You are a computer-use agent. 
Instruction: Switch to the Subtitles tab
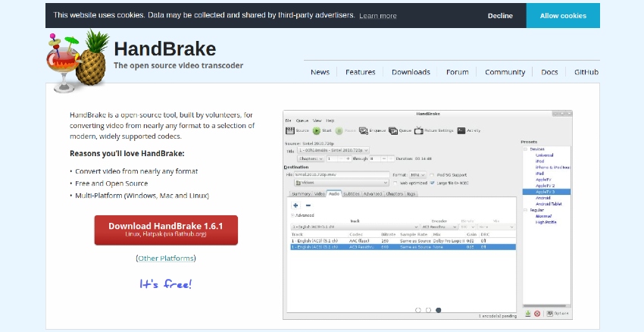click(x=351, y=194)
